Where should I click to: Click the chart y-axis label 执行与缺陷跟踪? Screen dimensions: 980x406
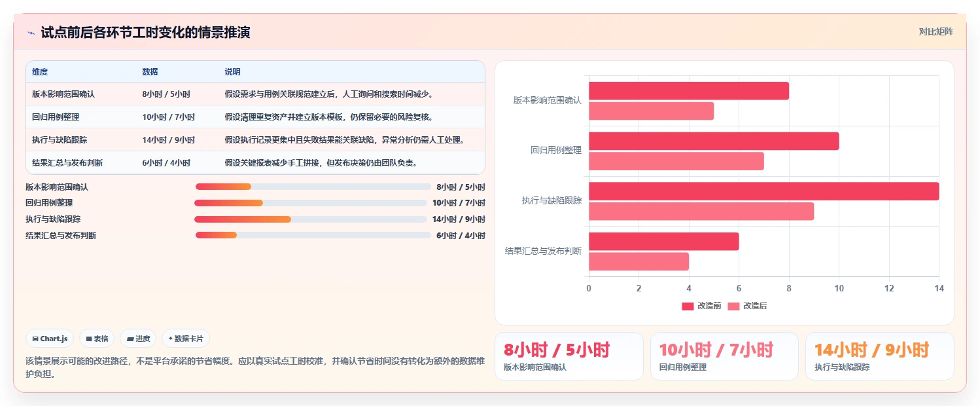551,200
